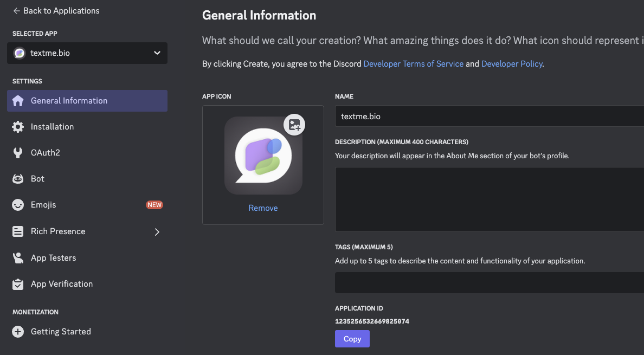Select the Rich Presence icon
The height and width of the screenshot is (355, 644).
pos(18,231)
